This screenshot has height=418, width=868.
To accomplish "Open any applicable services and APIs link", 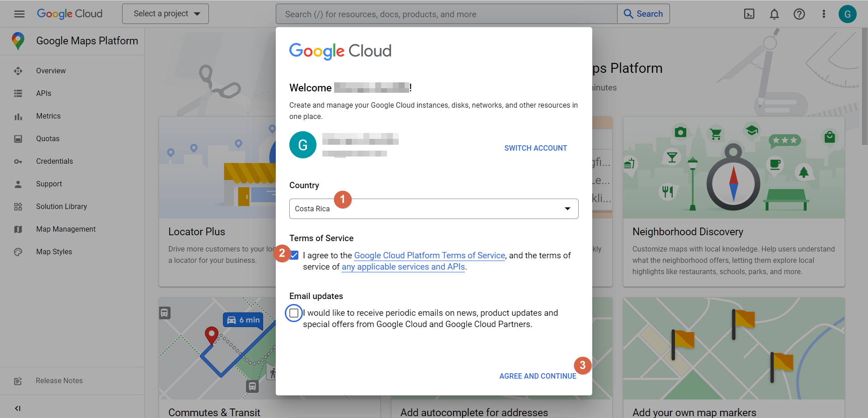I will pyautogui.click(x=403, y=267).
